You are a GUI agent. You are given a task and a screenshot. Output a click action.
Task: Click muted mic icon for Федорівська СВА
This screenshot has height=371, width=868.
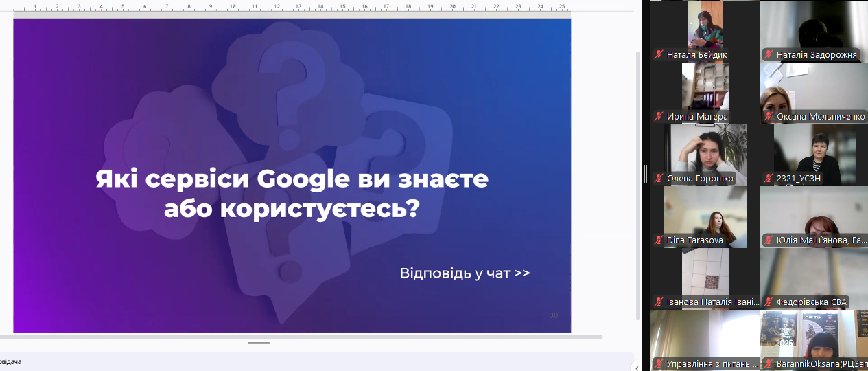tap(769, 302)
